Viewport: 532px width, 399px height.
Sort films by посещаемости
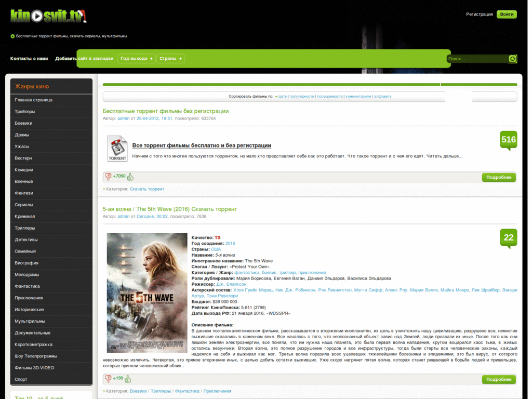pyautogui.click(x=330, y=96)
